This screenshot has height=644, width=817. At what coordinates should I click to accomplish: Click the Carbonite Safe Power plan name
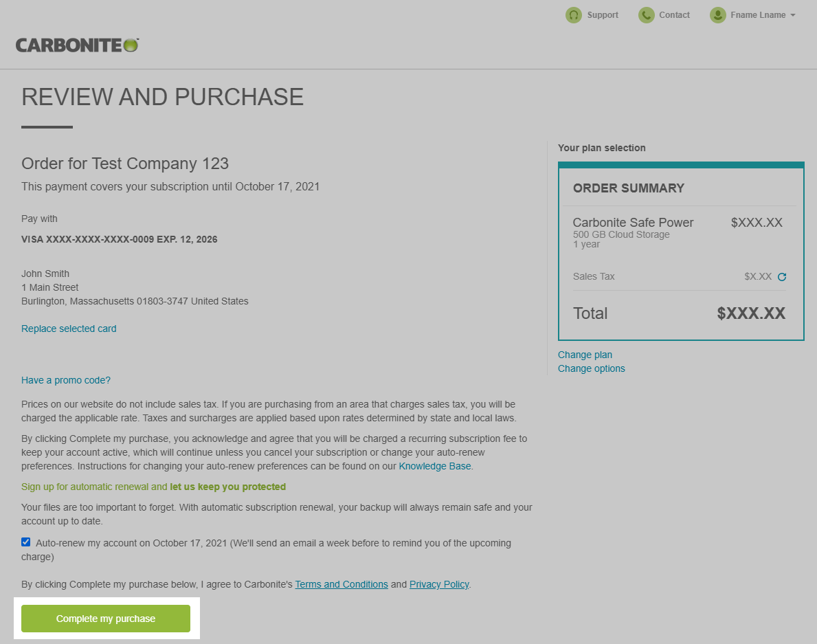tap(633, 222)
